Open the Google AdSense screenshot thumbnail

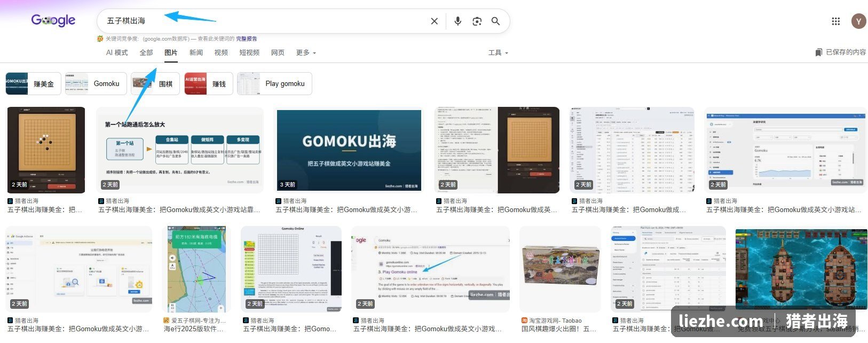click(x=78, y=269)
